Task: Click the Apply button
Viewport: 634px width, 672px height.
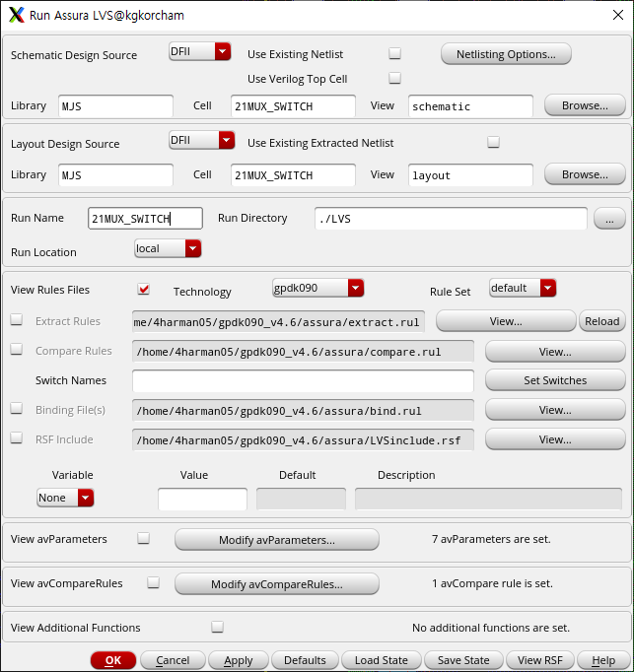Action: (239, 660)
